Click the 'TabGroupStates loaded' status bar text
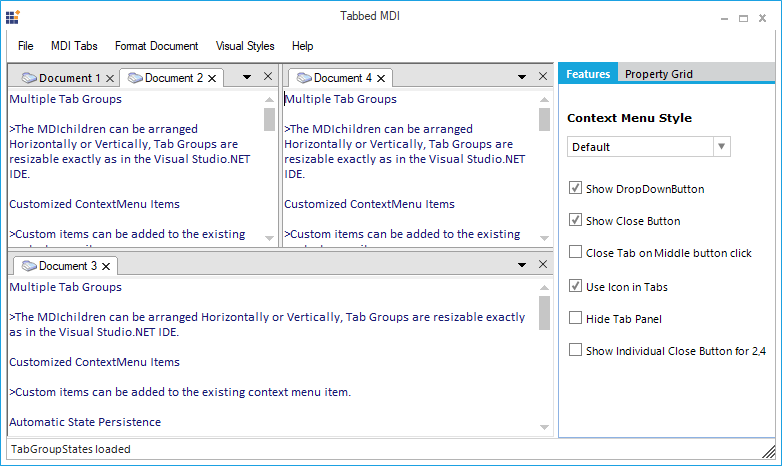Screen dimensions: 782x466 coord(71,450)
